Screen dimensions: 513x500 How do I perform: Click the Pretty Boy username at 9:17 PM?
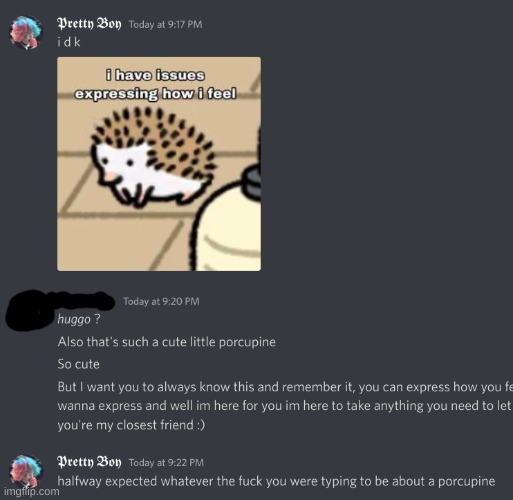tap(89, 24)
